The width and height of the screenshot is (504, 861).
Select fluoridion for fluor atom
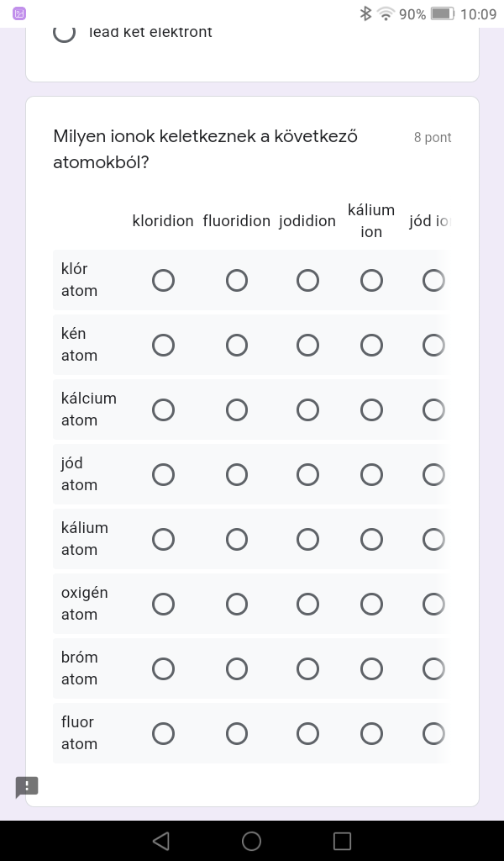tap(237, 733)
